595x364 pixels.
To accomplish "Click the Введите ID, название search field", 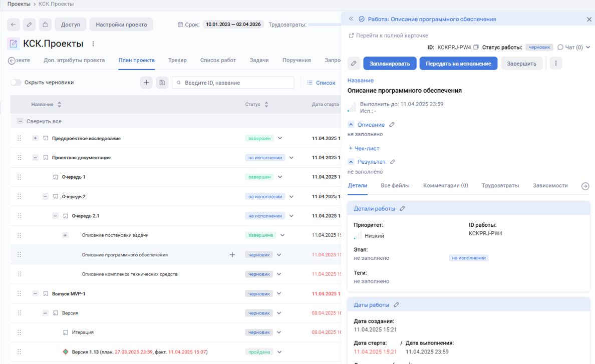I will [233, 82].
